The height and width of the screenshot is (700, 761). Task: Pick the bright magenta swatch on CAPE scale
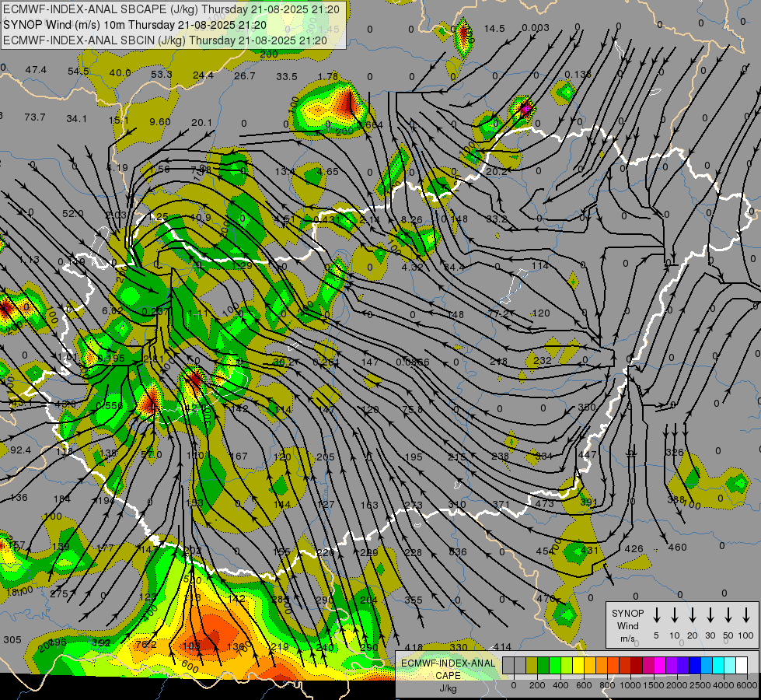coord(660,666)
